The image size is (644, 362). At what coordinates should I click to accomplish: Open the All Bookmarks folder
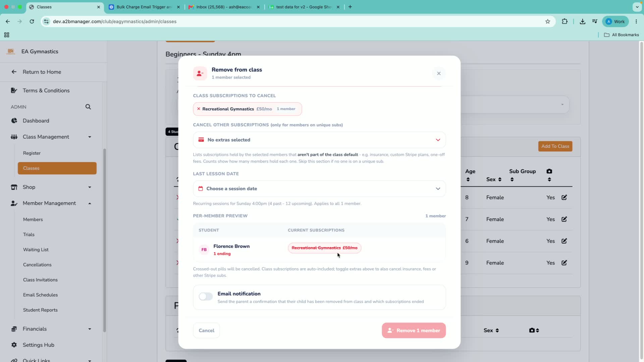point(622,35)
